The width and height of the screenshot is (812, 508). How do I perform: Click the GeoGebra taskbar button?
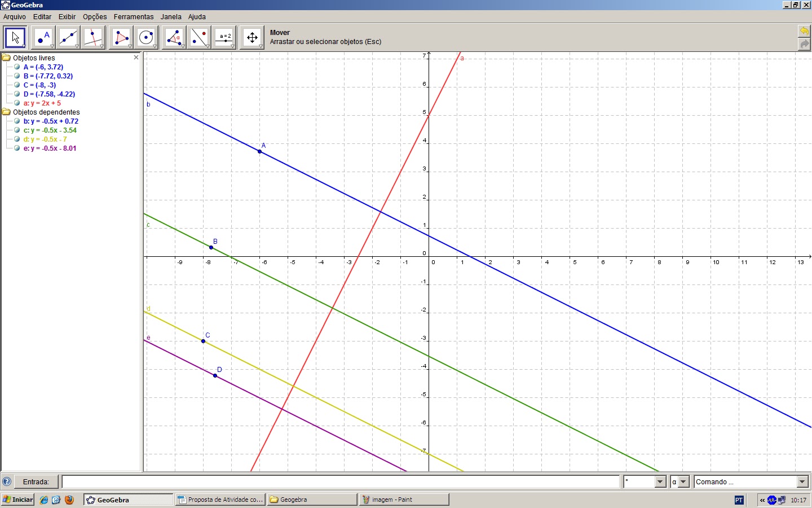[129, 500]
